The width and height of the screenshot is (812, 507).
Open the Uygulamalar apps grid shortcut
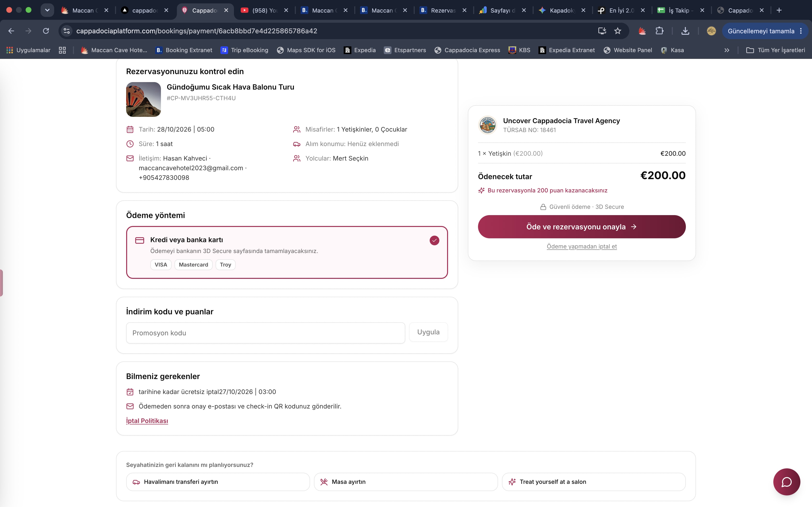[x=28, y=50]
